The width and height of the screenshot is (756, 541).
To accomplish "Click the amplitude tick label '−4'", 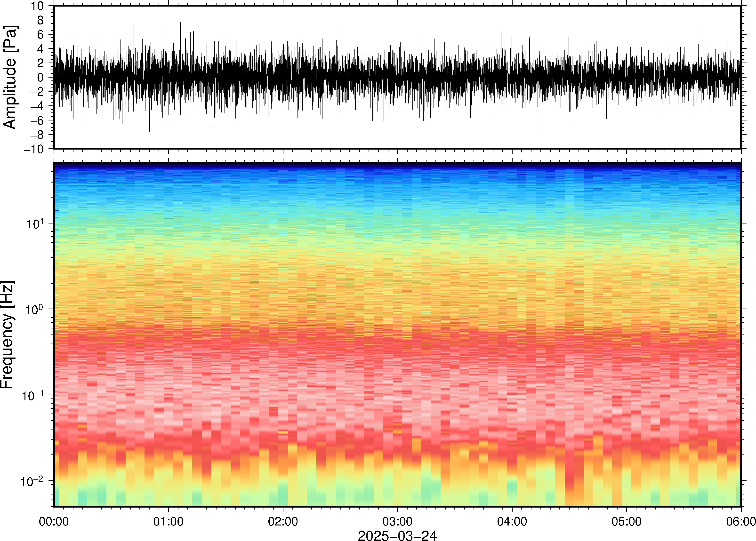I will tap(37, 106).
